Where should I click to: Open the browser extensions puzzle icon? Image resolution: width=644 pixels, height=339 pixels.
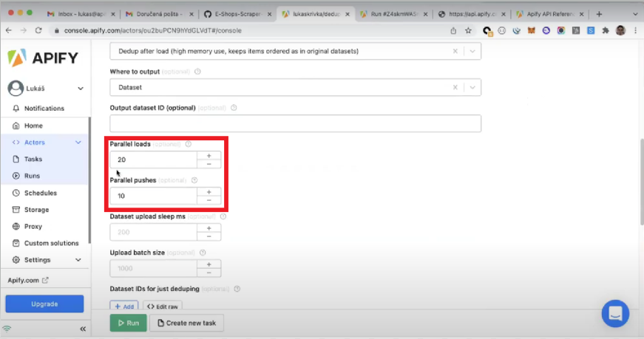coord(606,30)
